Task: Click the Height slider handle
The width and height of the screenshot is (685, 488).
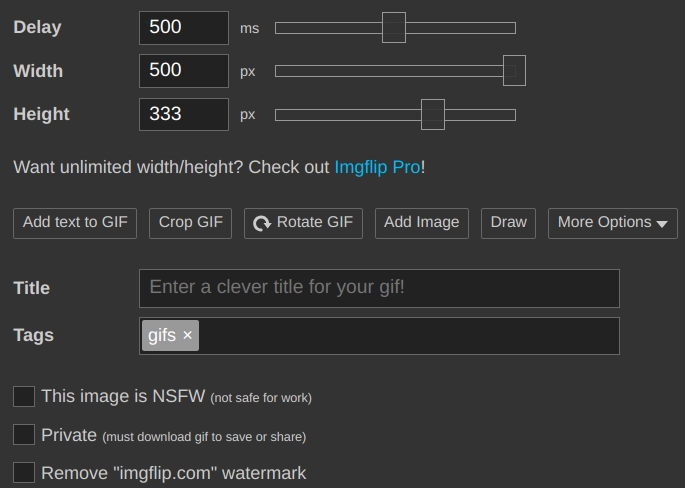Action: pos(432,115)
